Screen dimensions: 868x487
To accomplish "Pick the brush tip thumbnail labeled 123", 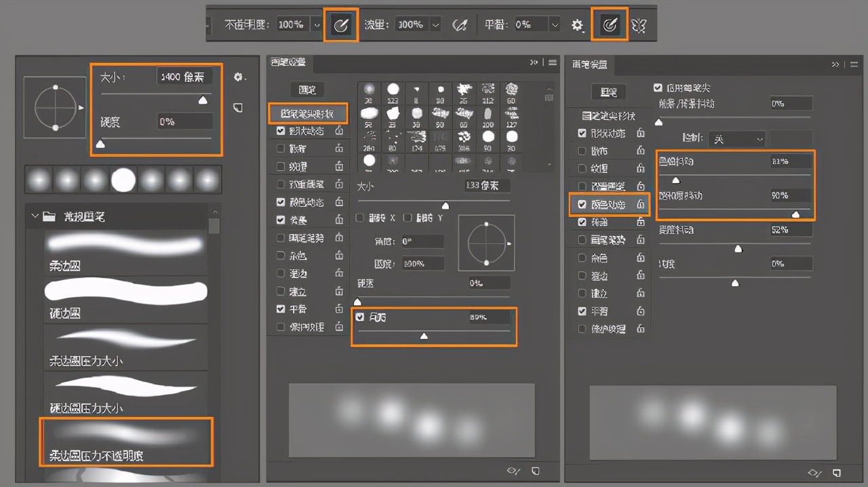I will point(393,93).
